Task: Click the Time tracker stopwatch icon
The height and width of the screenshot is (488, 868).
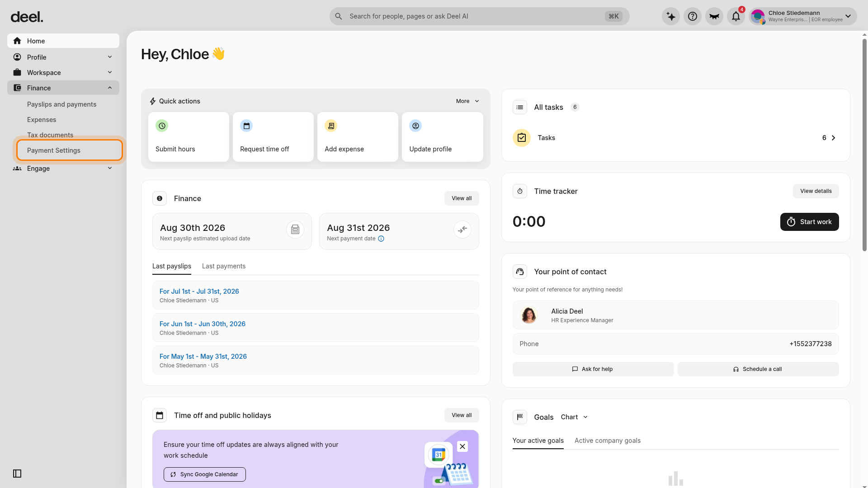Action: [x=520, y=191]
